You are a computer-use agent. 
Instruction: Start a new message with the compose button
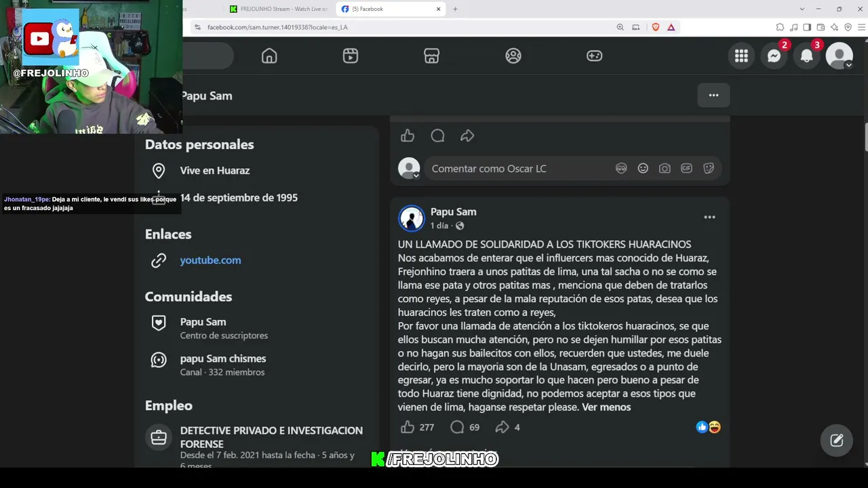coord(837,441)
